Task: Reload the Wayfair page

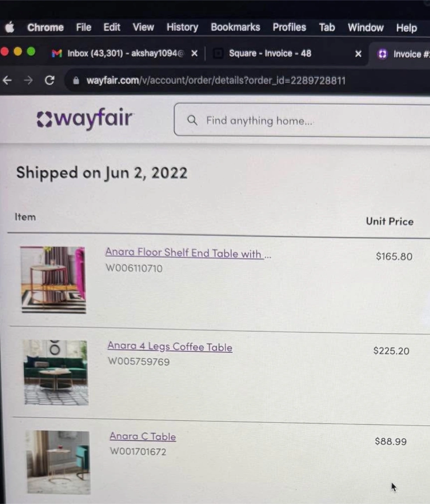Action: 50,80
